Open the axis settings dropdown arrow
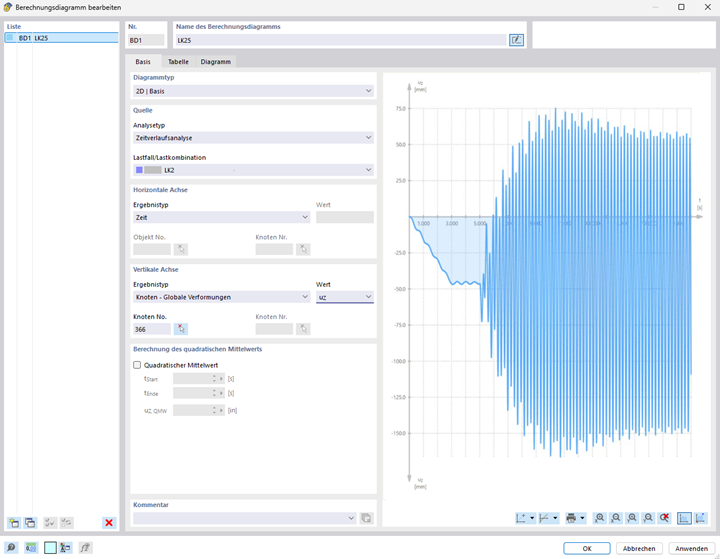 click(x=532, y=518)
